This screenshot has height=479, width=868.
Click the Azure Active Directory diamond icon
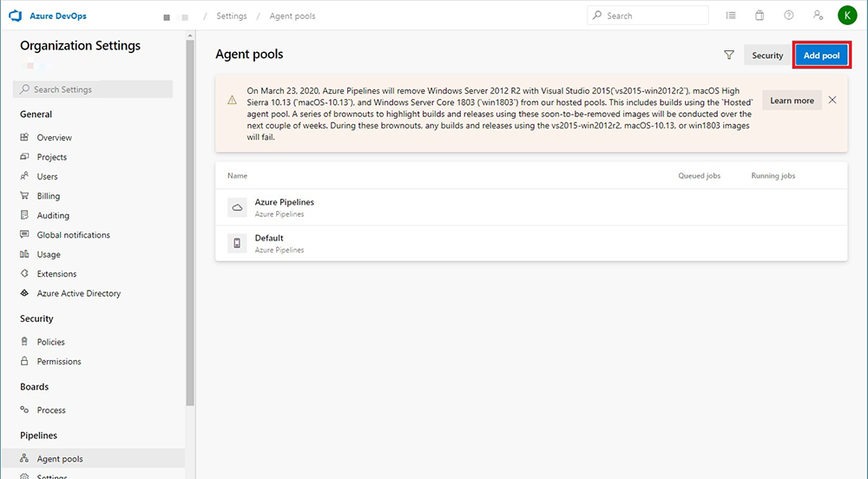point(24,293)
